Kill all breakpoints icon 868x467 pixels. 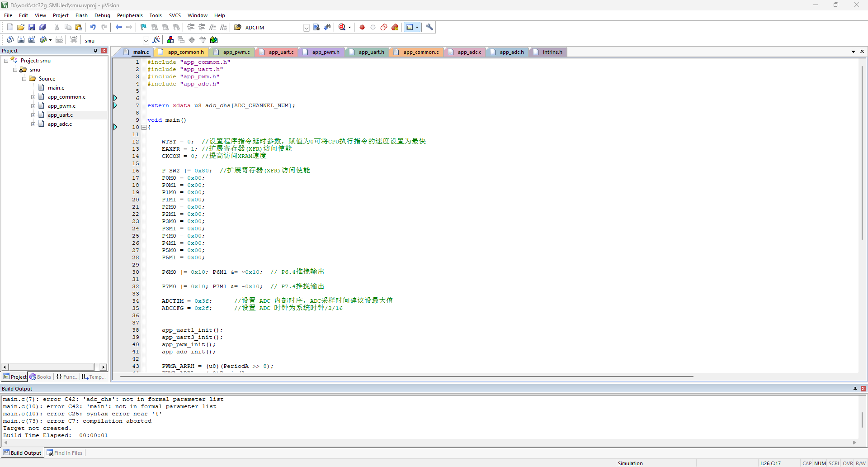point(395,27)
